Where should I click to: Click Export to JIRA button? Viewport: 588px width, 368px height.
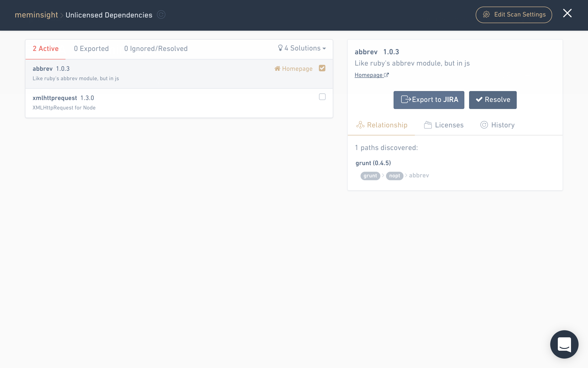pos(428,100)
